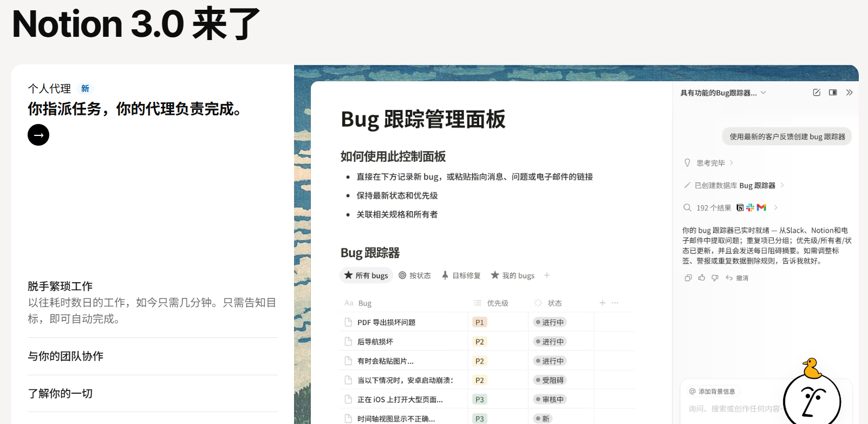Screen dimensions: 868x424
Task: Click the Notion 3.0 来了 headline
Action: pos(136,24)
